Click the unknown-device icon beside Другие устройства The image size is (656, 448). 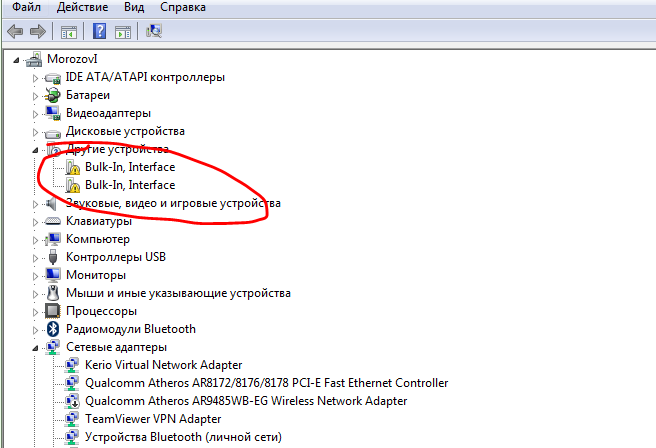pos(53,149)
